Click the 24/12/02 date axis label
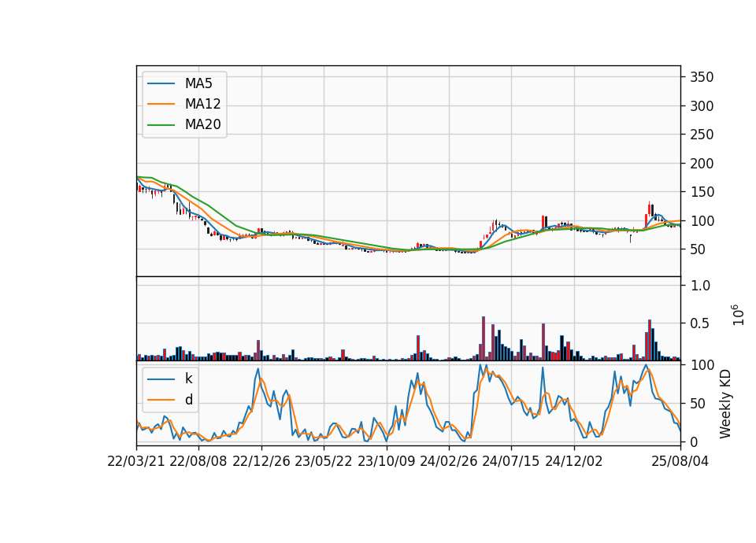This screenshot has height=543, width=756. (574, 461)
